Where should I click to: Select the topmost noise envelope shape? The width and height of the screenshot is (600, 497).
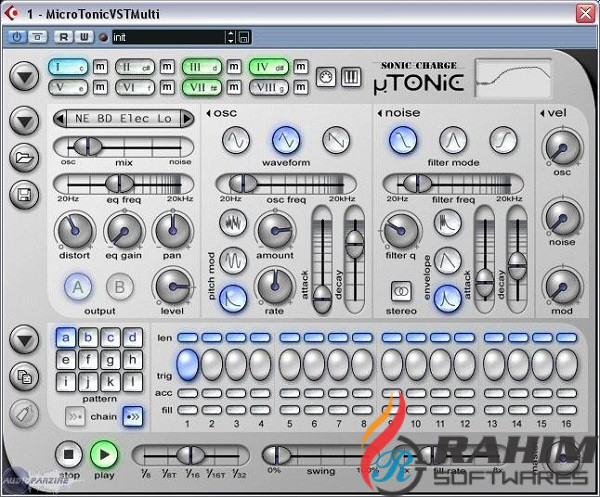point(448,222)
